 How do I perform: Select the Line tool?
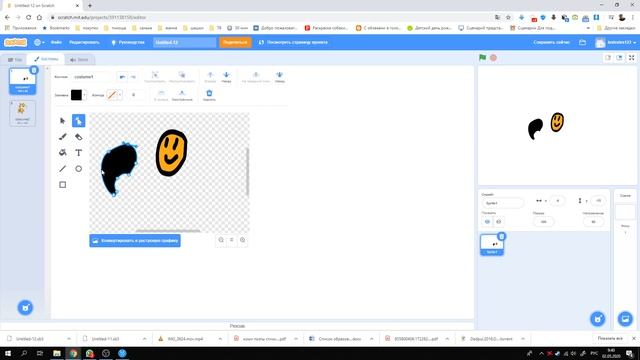pos(62,169)
